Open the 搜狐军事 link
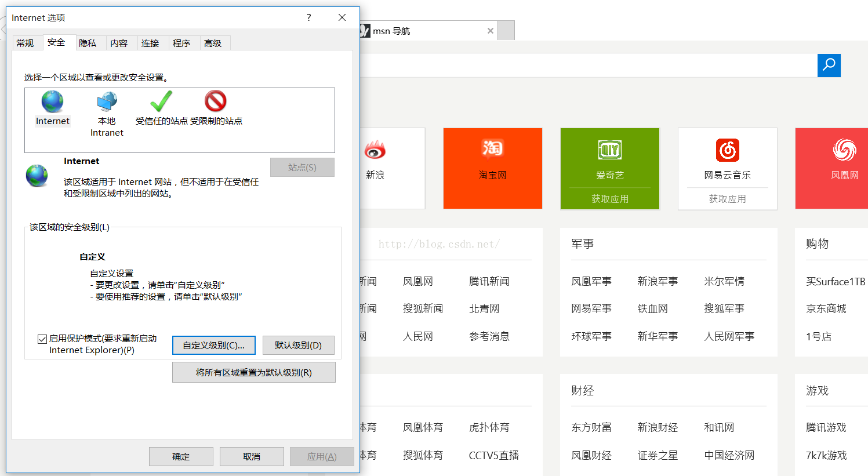The height and width of the screenshot is (476, 868). 724,308
